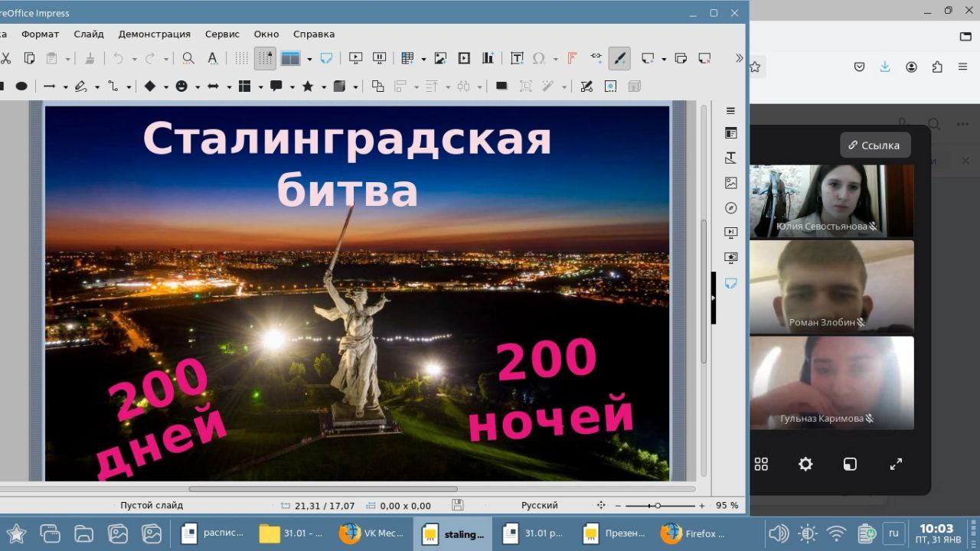Click the ru keyboard layout indicator

coord(892,533)
